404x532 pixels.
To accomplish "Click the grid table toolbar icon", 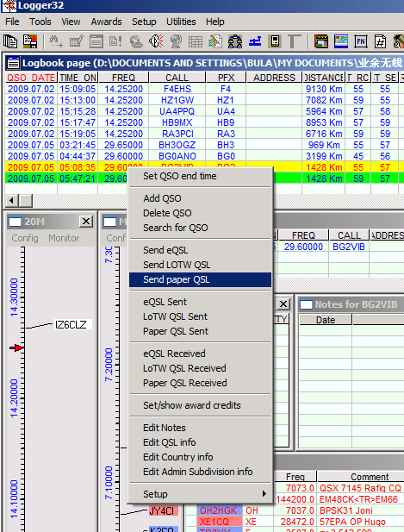I will coord(196,41).
